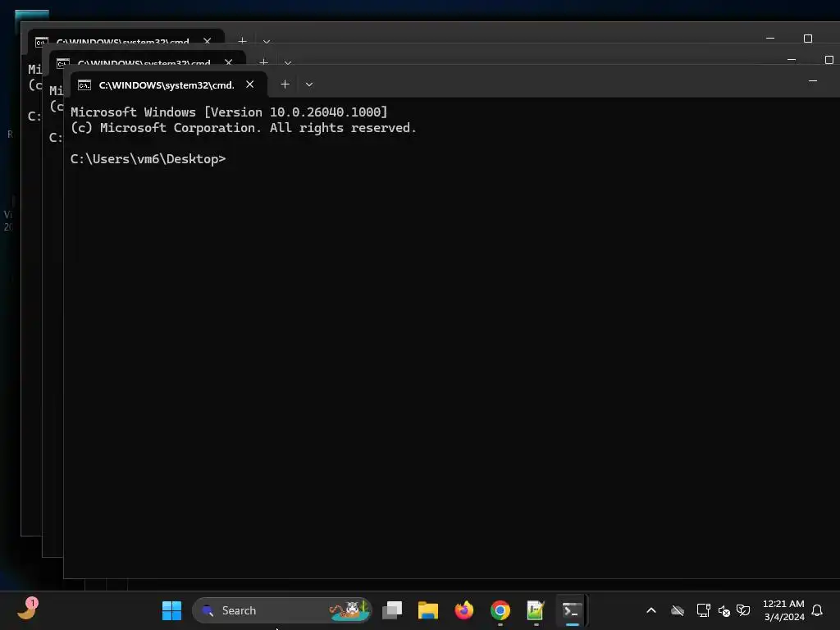Minimize the front terminal window

click(x=813, y=81)
